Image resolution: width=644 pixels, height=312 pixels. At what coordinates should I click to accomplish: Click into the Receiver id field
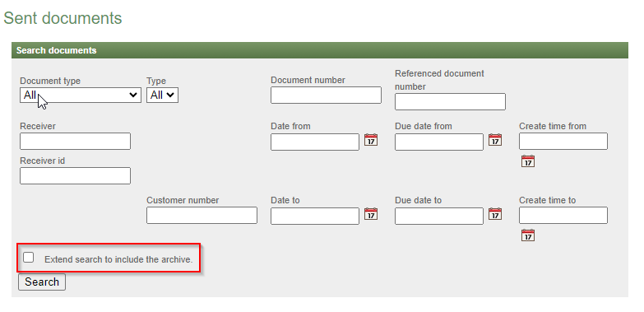(75, 175)
